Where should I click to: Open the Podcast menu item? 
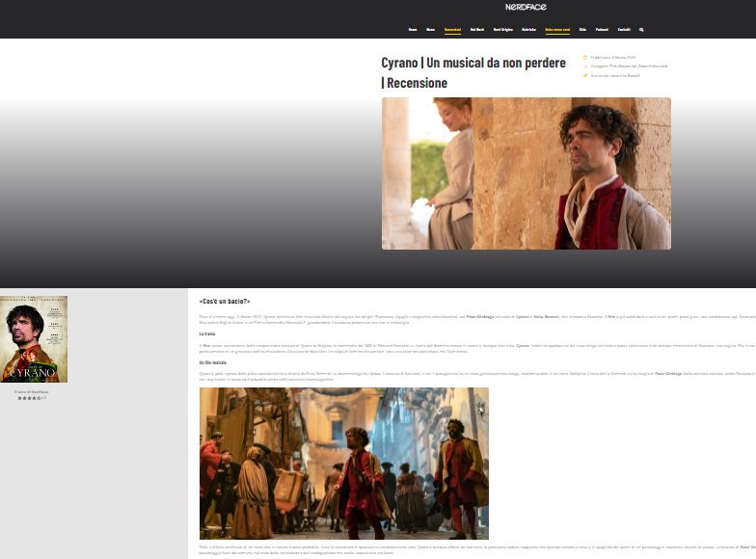pos(602,29)
